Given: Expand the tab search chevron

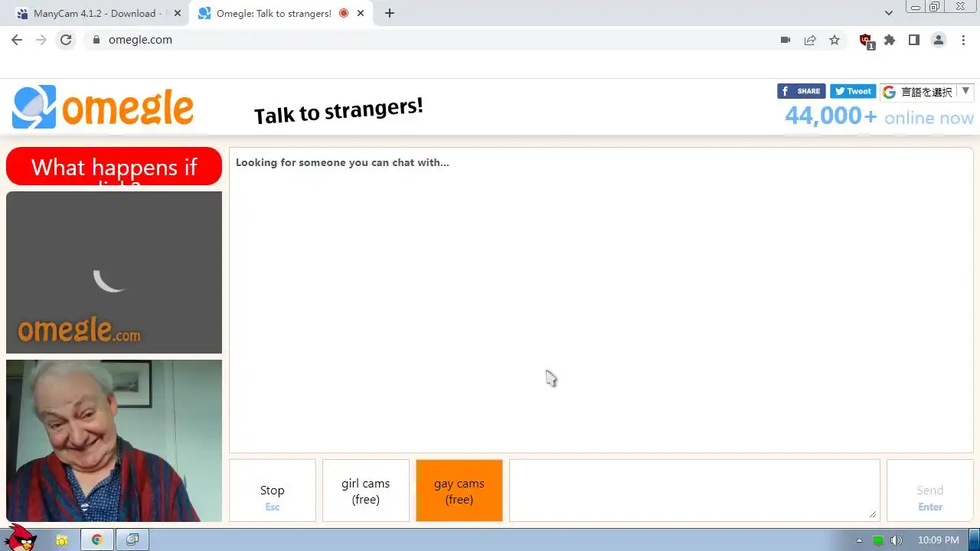Looking at the screenshot, I should pos(889,13).
